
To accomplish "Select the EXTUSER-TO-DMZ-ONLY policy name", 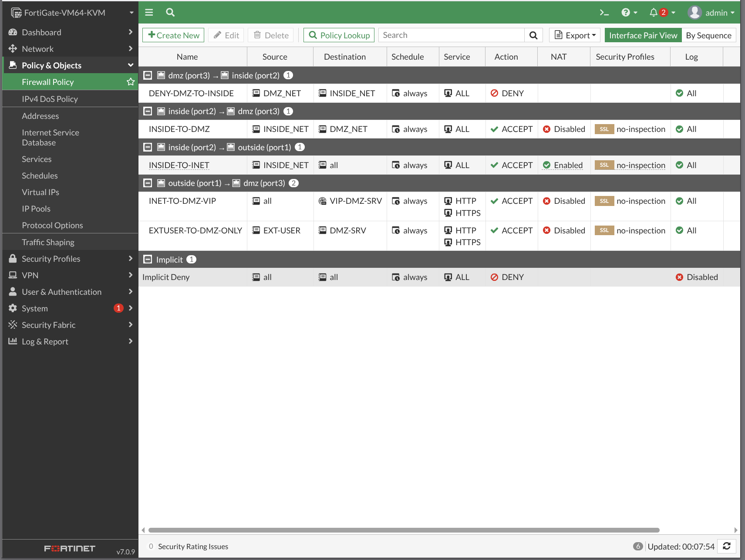I will (196, 230).
